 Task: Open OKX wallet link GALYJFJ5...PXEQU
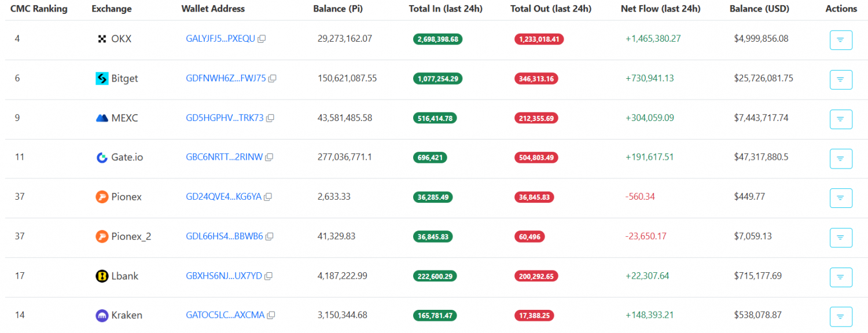click(x=220, y=39)
